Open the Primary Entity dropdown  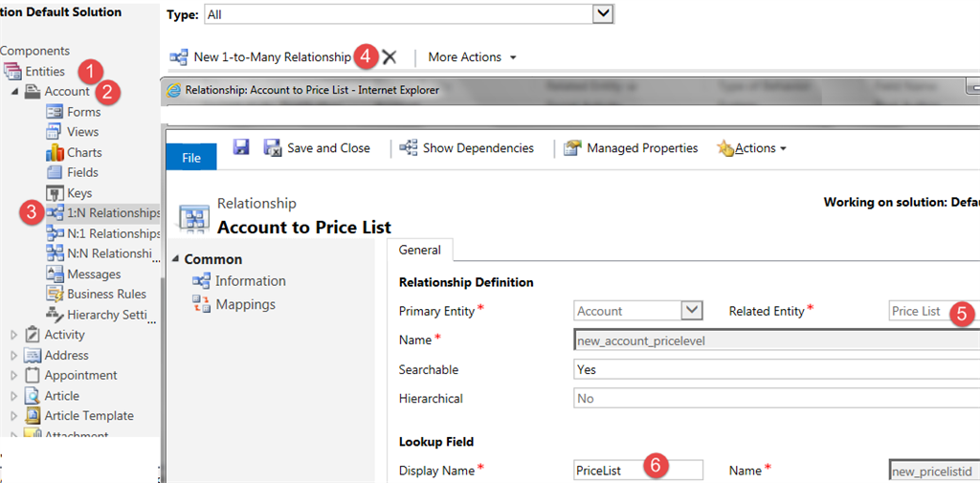point(692,311)
